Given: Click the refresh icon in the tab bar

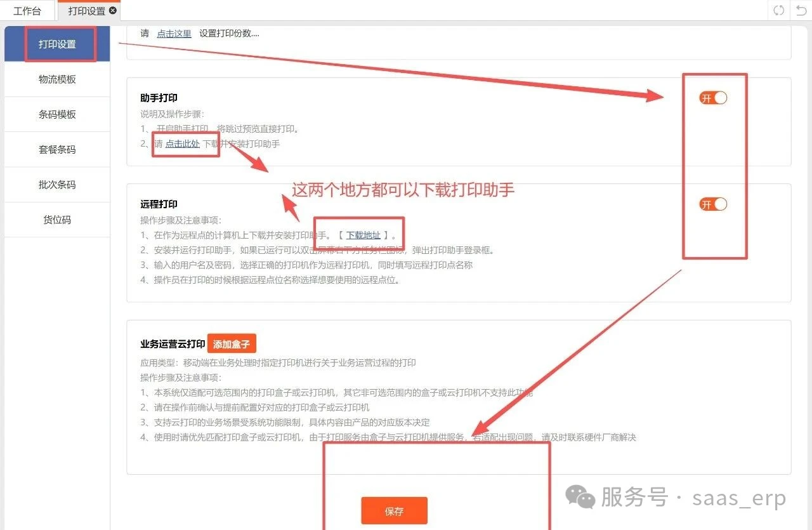Looking at the screenshot, I should point(778,10).
